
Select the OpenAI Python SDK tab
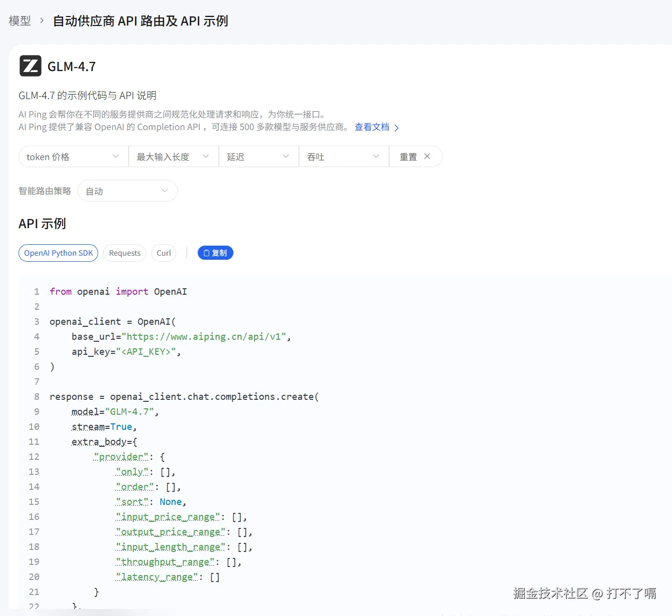point(59,253)
